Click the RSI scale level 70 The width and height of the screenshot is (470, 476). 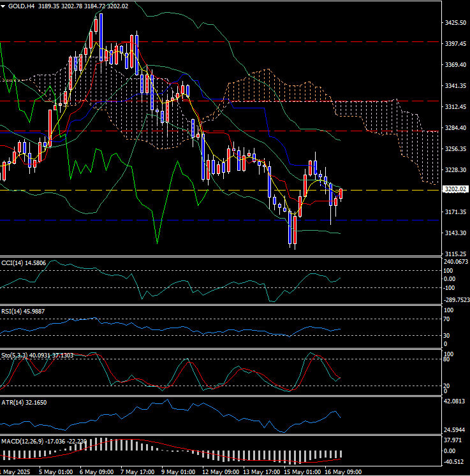(446, 319)
